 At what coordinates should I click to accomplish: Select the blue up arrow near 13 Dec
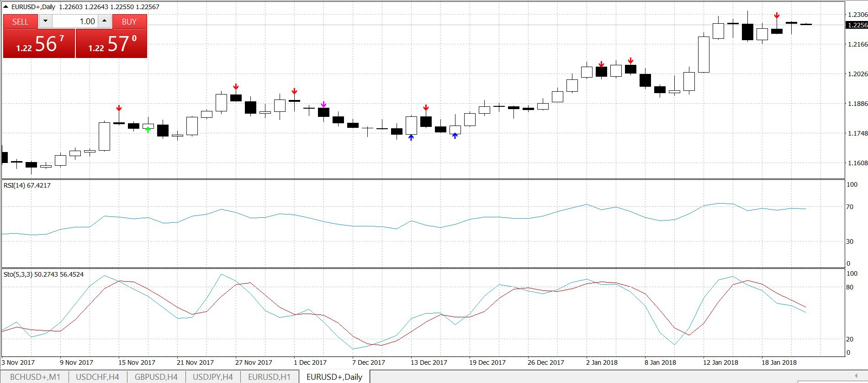(x=411, y=137)
